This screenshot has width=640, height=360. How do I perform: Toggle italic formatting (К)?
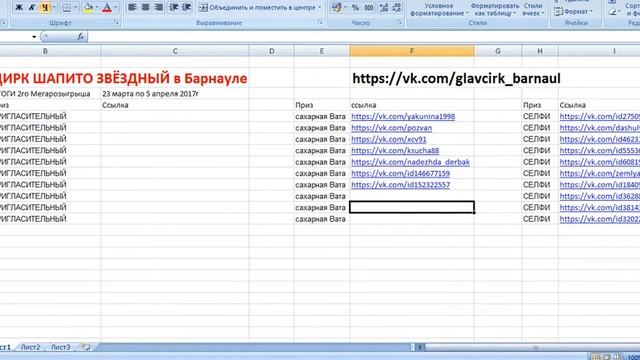pyautogui.click(x=31, y=7)
